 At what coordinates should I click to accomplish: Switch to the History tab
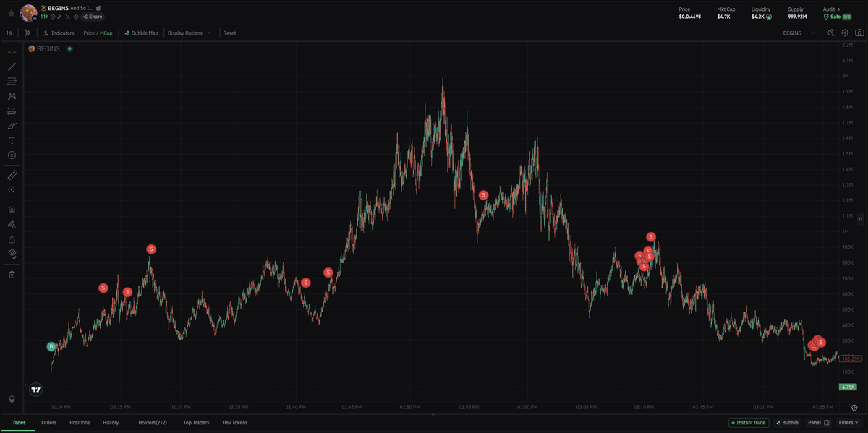point(111,422)
